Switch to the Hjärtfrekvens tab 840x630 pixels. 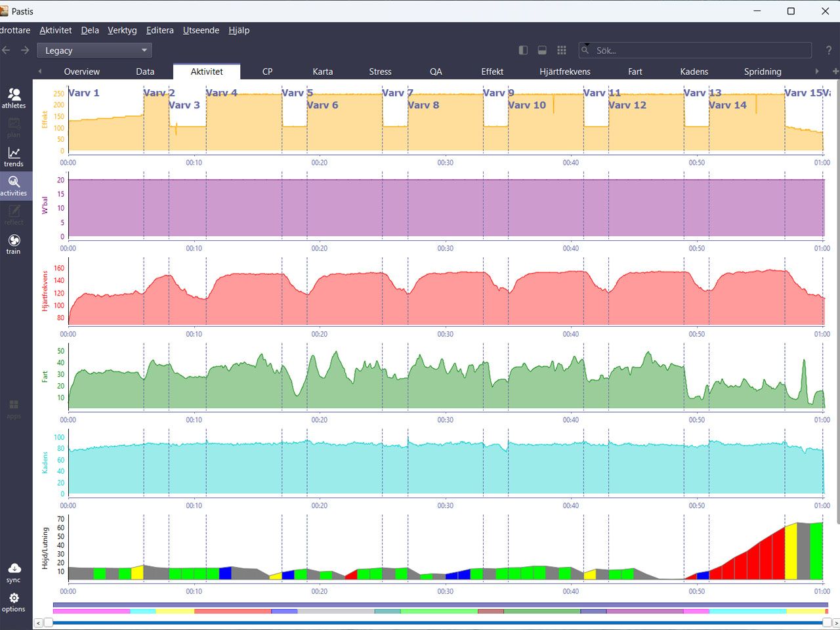pyautogui.click(x=565, y=72)
